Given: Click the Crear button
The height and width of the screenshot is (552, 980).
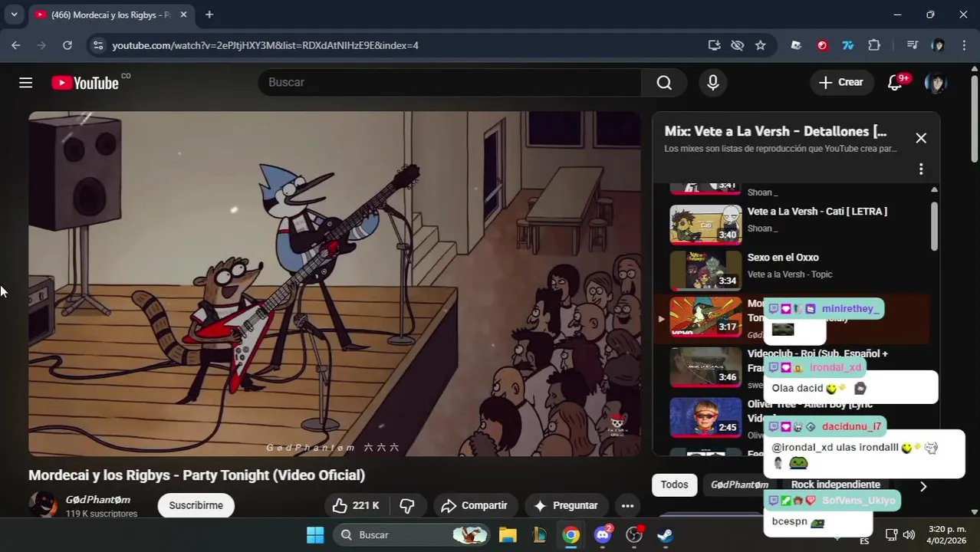Looking at the screenshot, I should tap(841, 83).
